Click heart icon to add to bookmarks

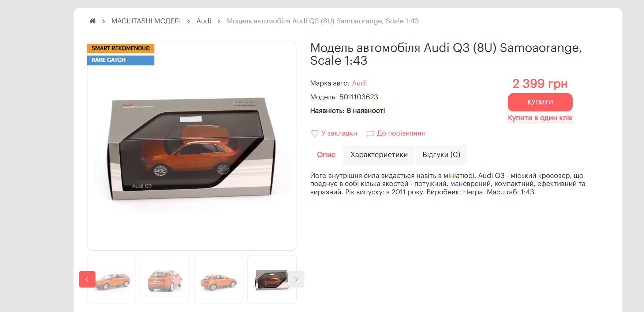click(x=314, y=134)
